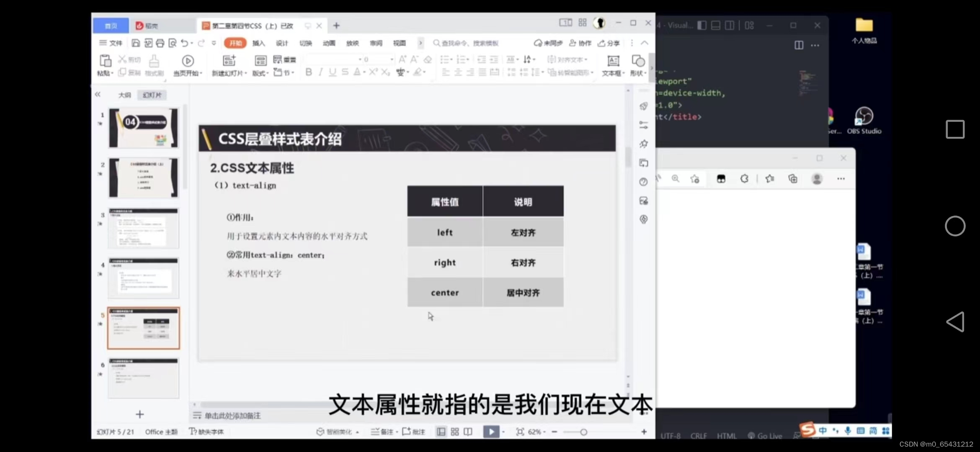Open the font name dropdown

pyautogui.click(x=360, y=59)
